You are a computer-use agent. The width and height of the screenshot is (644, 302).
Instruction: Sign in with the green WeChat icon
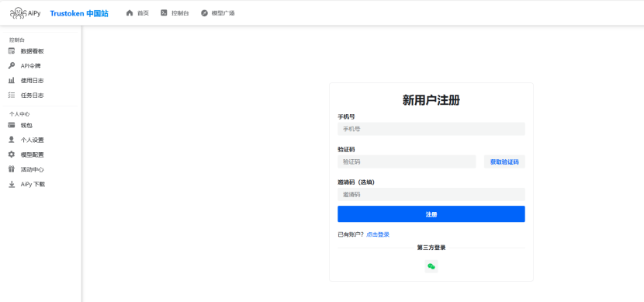431,266
